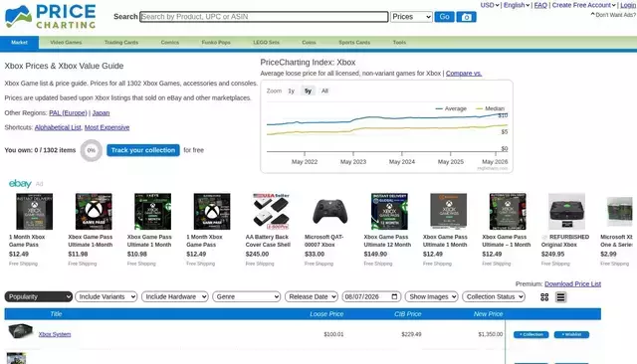Open the FAQ link
This screenshot has height=364, width=637.
[540, 5]
